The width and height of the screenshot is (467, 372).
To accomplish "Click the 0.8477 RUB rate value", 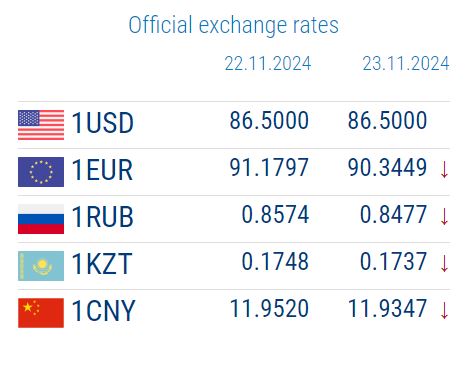I will click(x=393, y=215).
